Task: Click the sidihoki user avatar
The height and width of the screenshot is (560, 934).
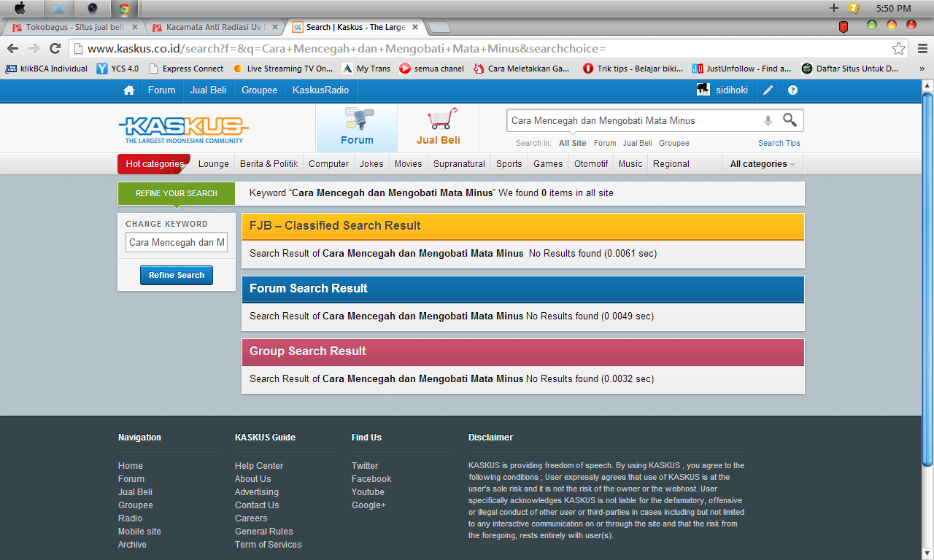Action: [x=703, y=90]
